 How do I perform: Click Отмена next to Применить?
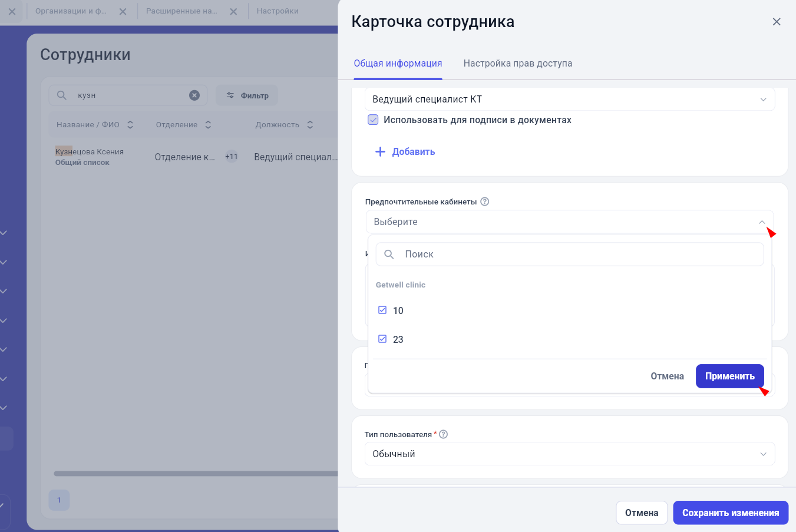667,376
